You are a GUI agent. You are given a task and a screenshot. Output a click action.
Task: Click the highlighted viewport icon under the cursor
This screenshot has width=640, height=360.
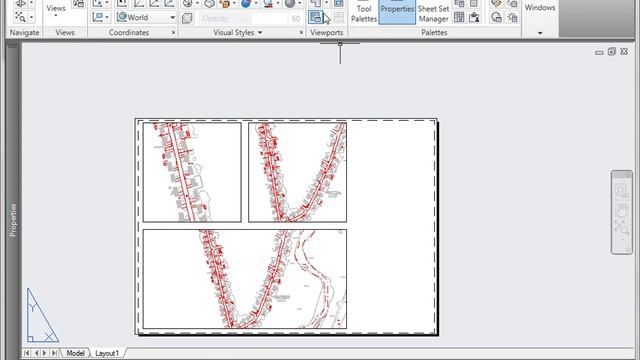point(315,17)
